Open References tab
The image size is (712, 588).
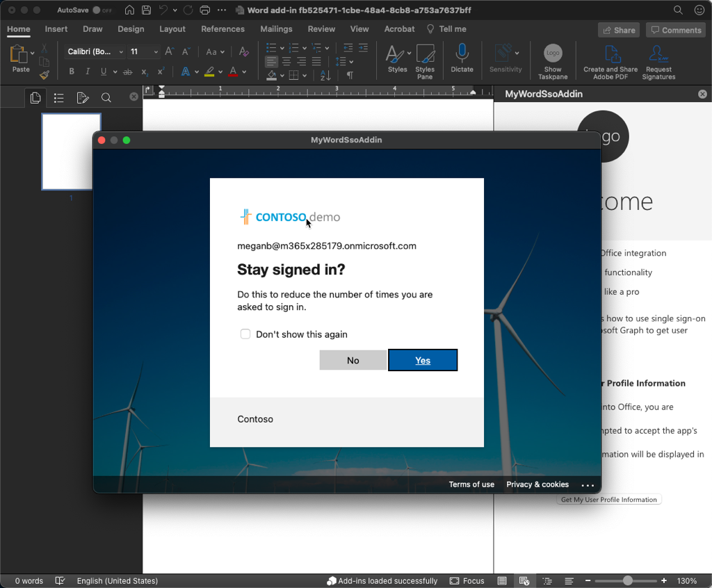222,29
